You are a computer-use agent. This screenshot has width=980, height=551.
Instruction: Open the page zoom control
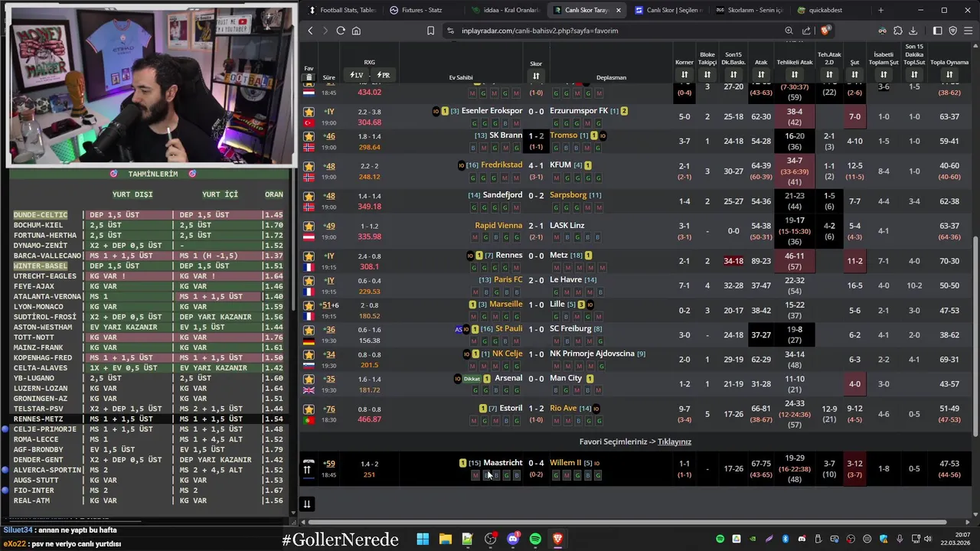point(789,31)
